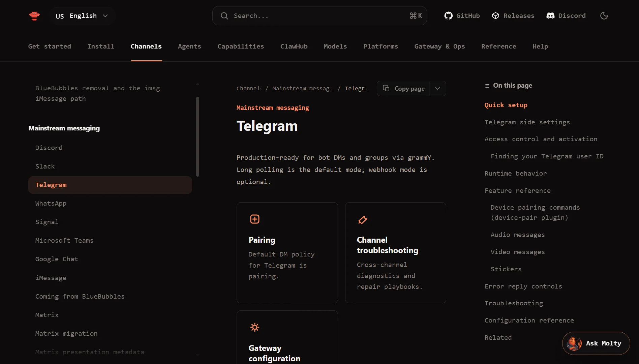Open the ClawHub tab
This screenshot has height=364, width=639.
tap(294, 47)
